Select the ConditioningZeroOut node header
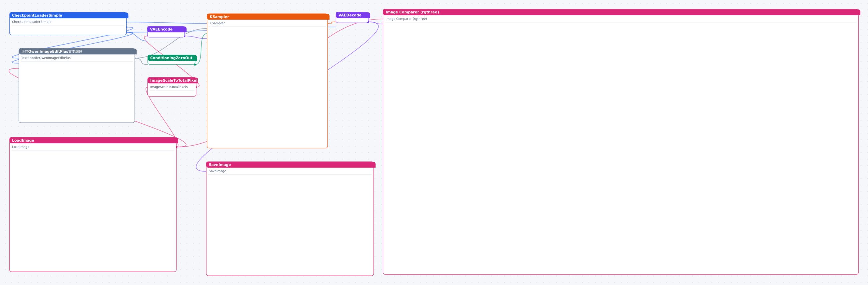 (x=172, y=58)
